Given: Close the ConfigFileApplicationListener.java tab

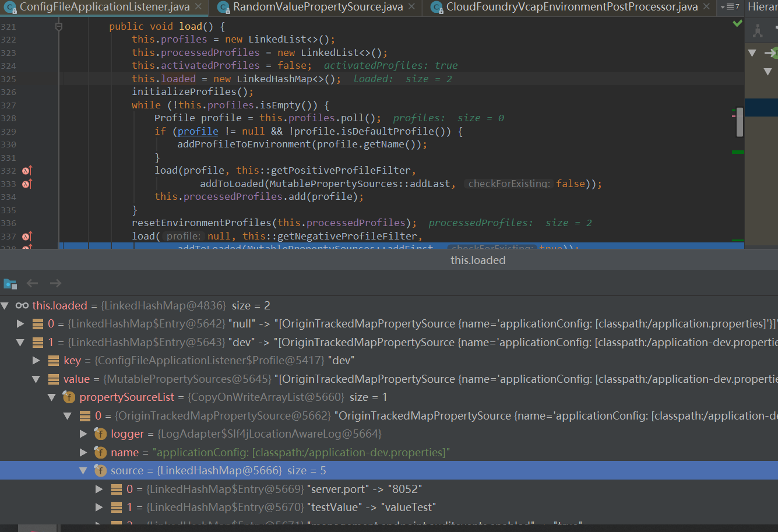Looking at the screenshot, I should pyautogui.click(x=198, y=7).
